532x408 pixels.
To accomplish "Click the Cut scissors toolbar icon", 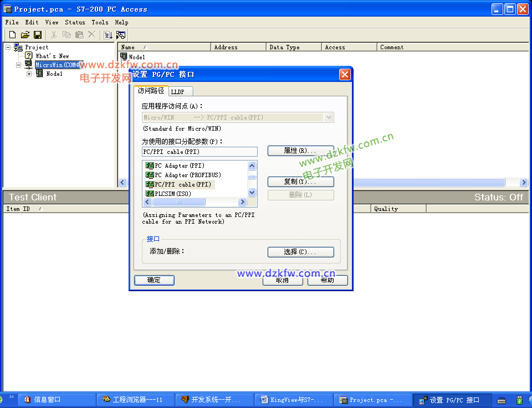I will click(54, 35).
